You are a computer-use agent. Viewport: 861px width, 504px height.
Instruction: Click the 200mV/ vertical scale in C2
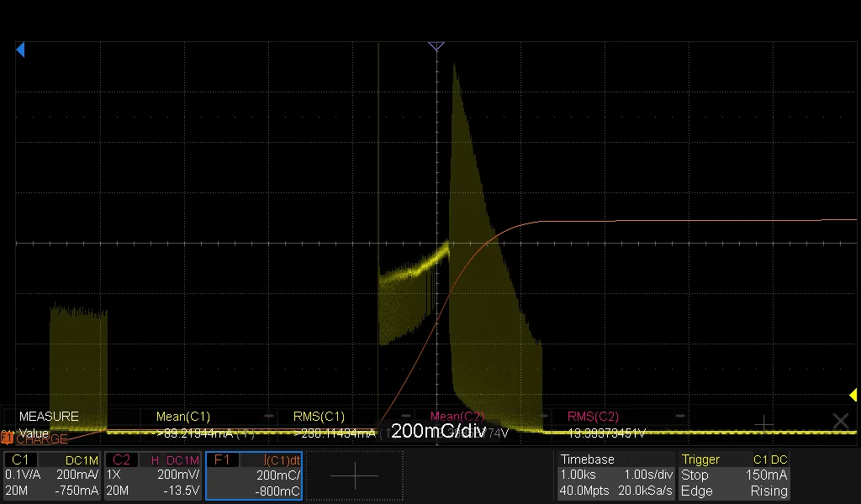pyautogui.click(x=178, y=475)
